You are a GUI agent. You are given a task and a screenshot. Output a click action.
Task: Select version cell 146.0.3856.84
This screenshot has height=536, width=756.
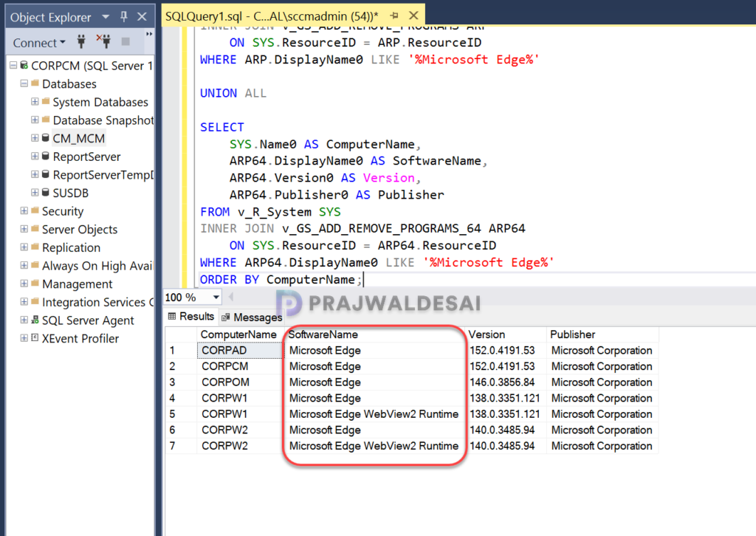506,382
